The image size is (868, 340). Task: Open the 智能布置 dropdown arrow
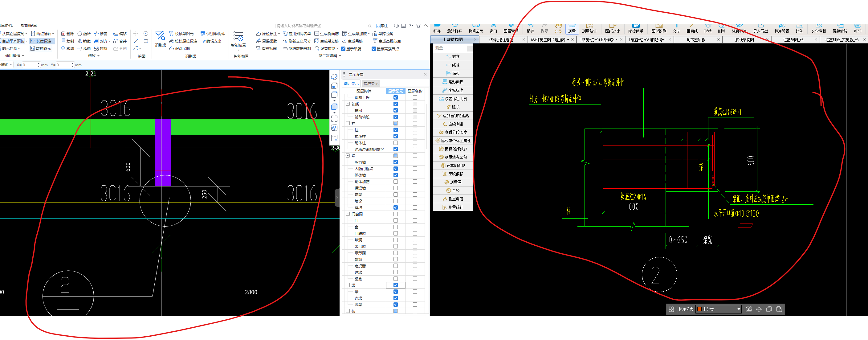pos(238,50)
